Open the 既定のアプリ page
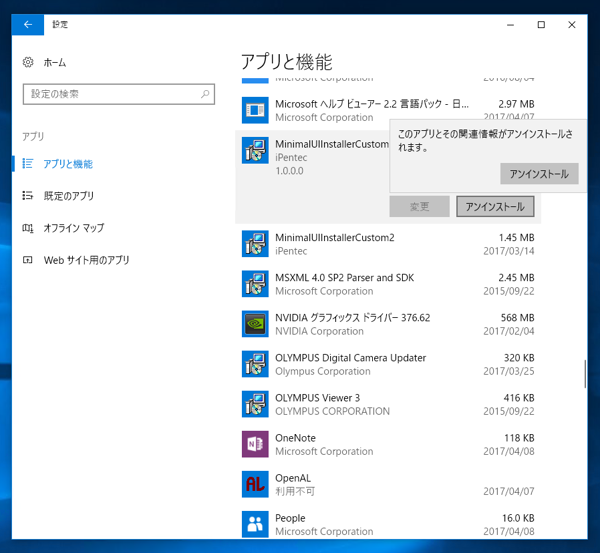The image size is (600, 553). click(x=69, y=196)
